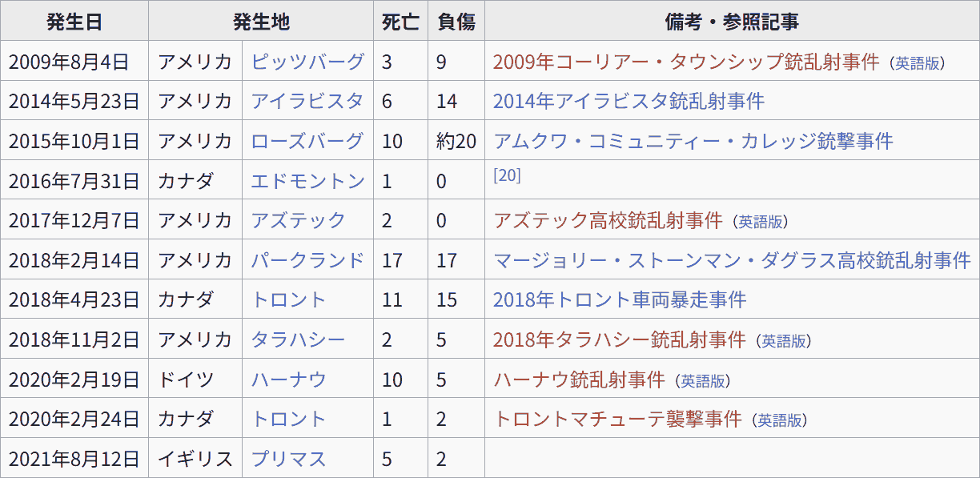Click the アズテック高校銃乱射事件 red link

tap(608, 220)
